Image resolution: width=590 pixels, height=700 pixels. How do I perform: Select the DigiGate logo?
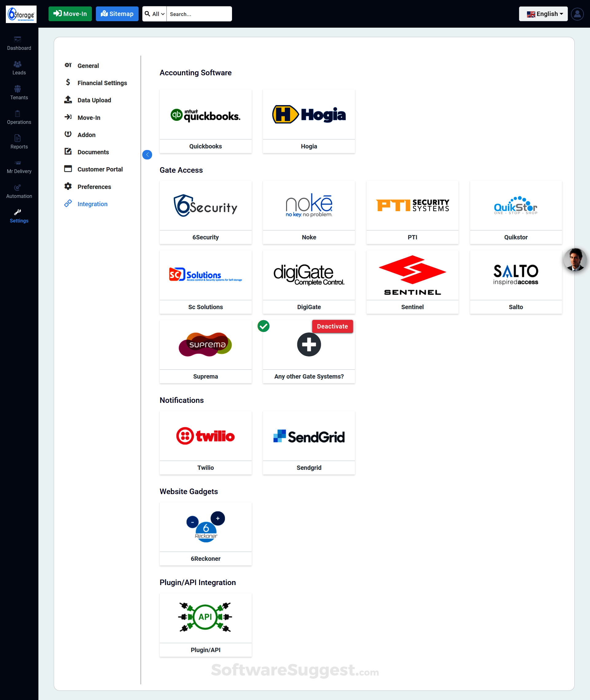309,275
